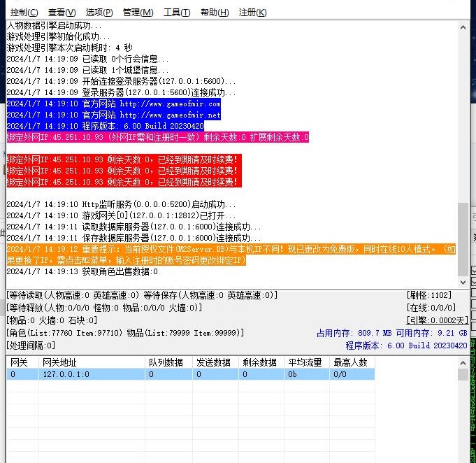This screenshot has width=476, height=463.
Task: Click the magenta 绑定外网IP log line
Action: (158, 137)
